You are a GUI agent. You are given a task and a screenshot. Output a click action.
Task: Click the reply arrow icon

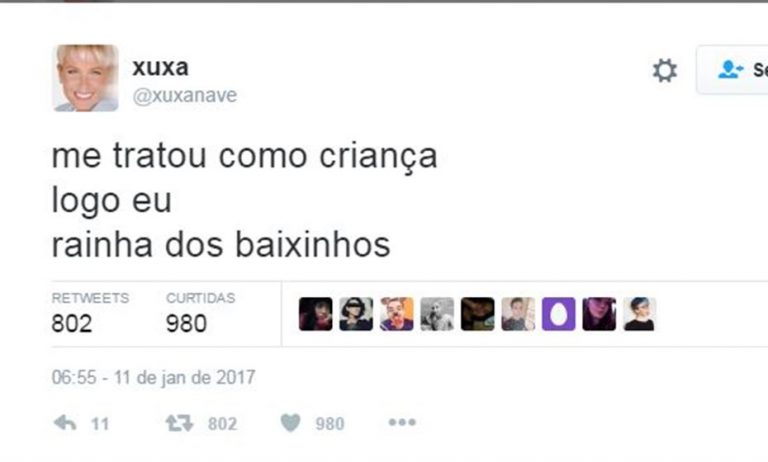tap(65, 422)
